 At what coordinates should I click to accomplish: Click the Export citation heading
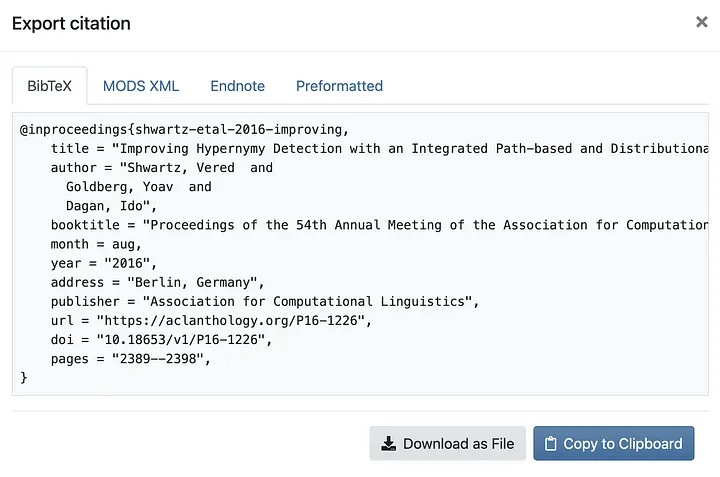click(x=71, y=23)
